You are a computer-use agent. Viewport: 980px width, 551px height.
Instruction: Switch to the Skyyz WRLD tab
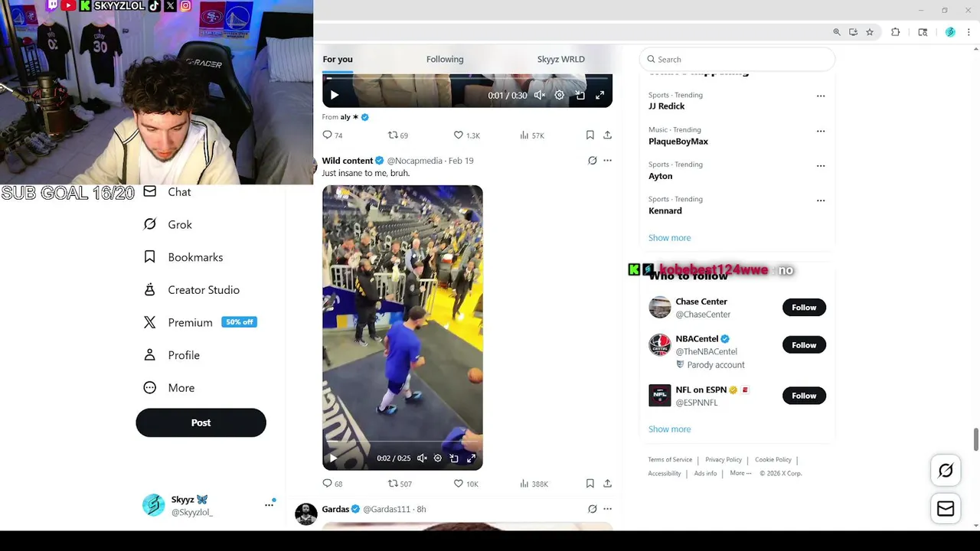(560, 59)
